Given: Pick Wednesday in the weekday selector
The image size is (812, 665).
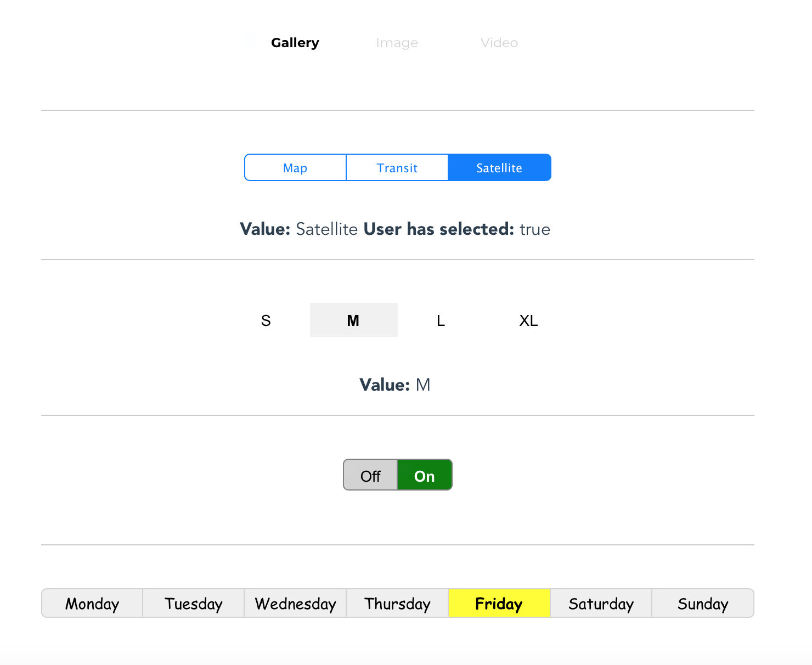Looking at the screenshot, I should point(295,604).
